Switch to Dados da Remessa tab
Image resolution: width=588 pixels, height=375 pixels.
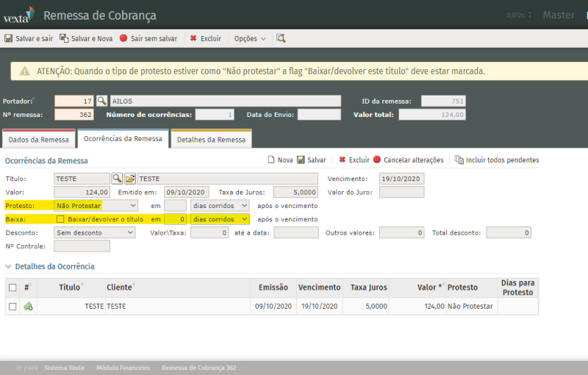(38, 140)
